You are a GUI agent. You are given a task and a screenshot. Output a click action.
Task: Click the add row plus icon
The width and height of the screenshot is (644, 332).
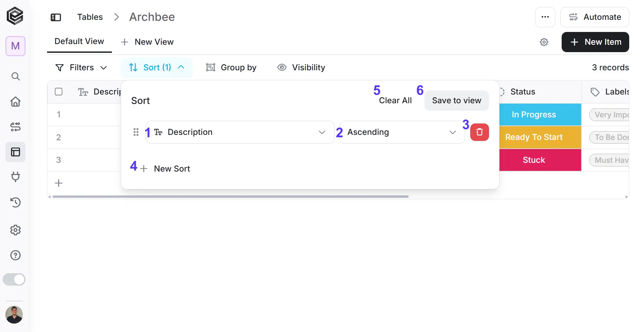(x=59, y=183)
